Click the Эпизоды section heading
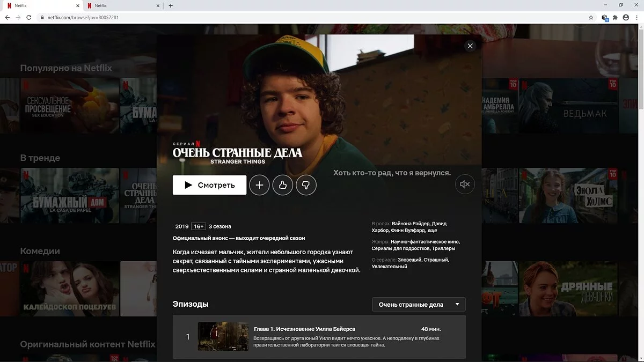 (x=191, y=304)
